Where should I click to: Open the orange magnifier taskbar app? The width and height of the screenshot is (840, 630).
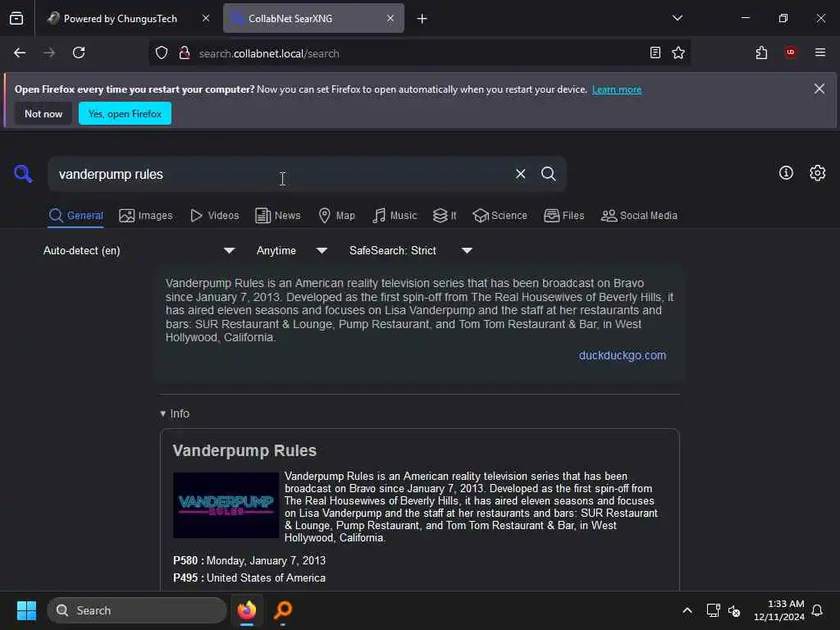[283, 610]
